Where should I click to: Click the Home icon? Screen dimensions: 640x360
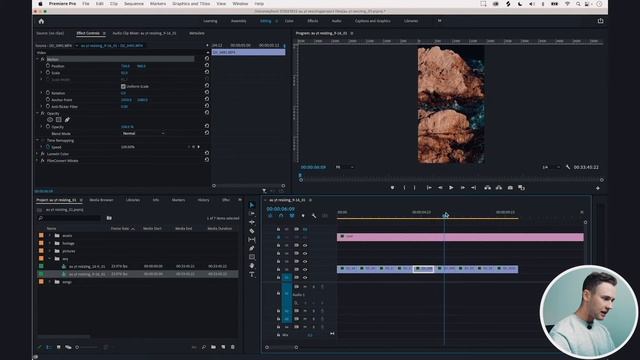pos(41,21)
